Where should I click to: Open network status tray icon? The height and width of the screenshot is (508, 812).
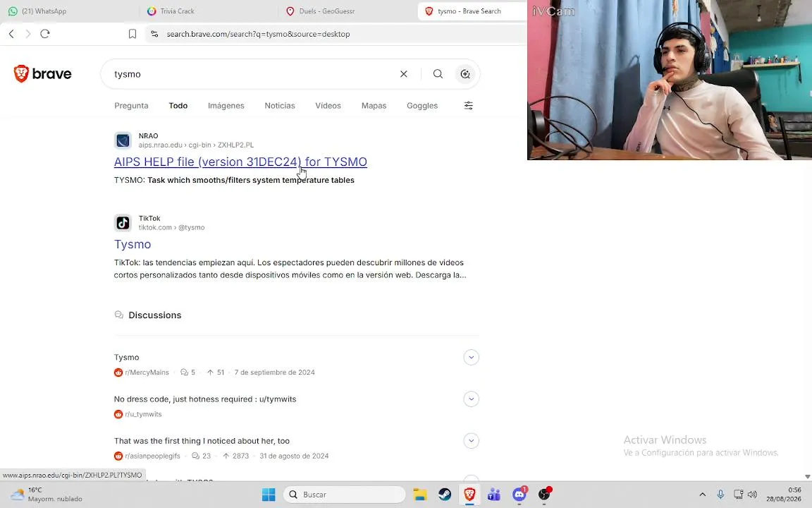click(738, 495)
